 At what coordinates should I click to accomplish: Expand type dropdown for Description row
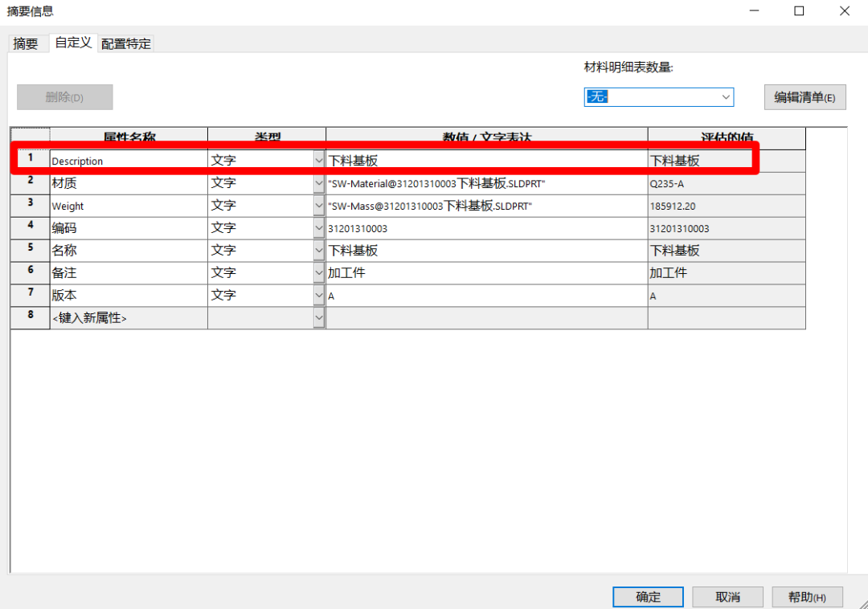(x=319, y=161)
